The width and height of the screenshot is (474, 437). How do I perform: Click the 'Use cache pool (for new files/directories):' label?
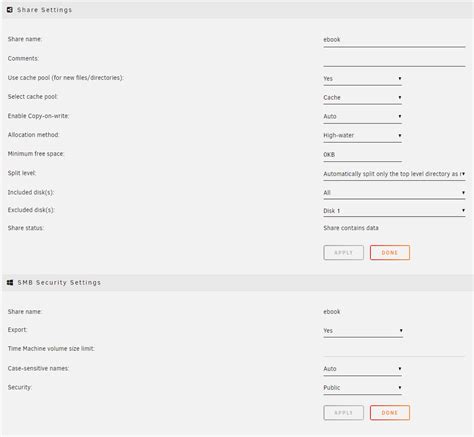[66, 78]
